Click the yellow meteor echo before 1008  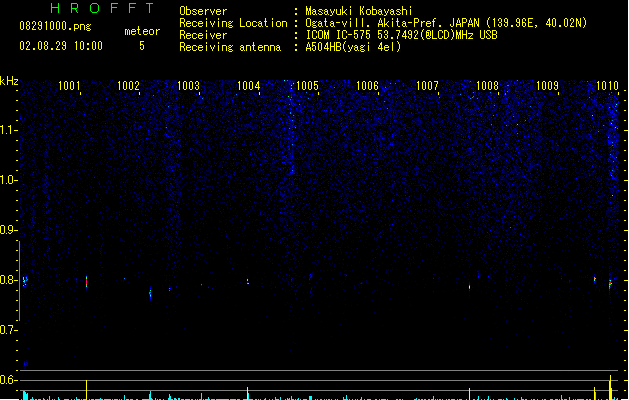[469, 287]
